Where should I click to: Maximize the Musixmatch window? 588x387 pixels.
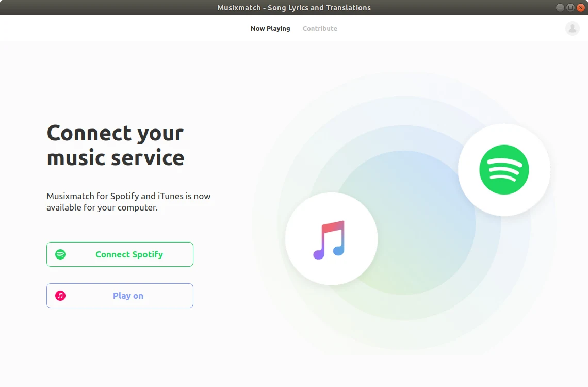[570, 8]
